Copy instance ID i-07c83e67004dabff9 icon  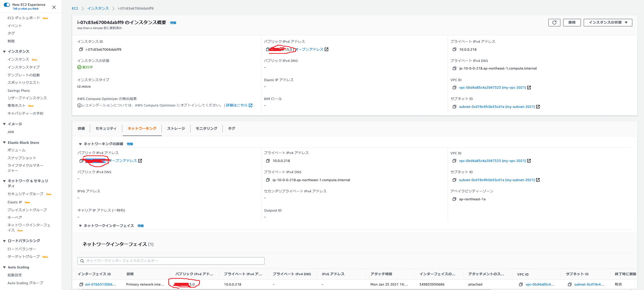click(x=81, y=50)
